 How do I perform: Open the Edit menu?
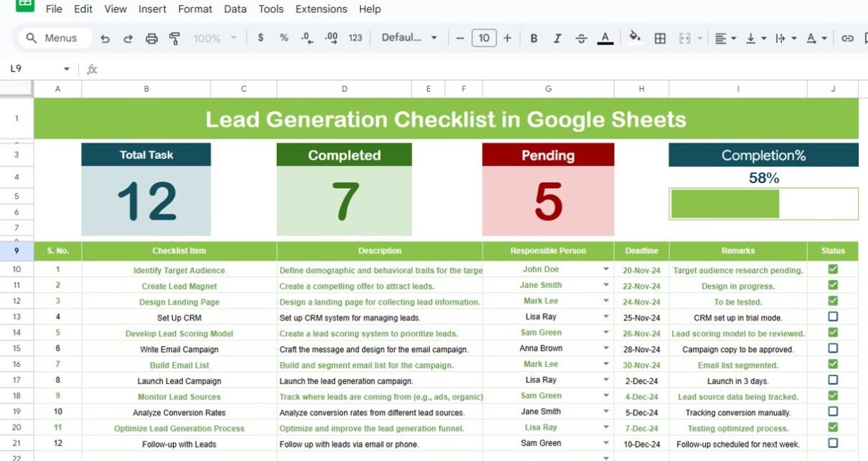pyautogui.click(x=83, y=9)
